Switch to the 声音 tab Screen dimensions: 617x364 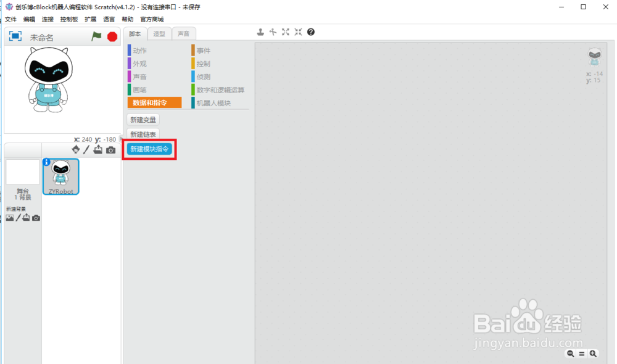pyautogui.click(x=183, y=33)
